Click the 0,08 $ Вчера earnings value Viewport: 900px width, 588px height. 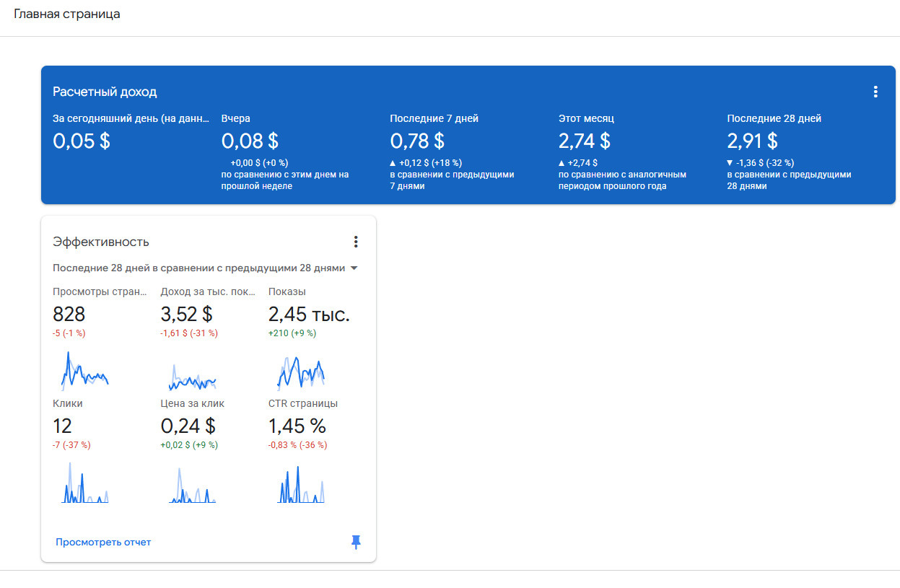(250, 141)
